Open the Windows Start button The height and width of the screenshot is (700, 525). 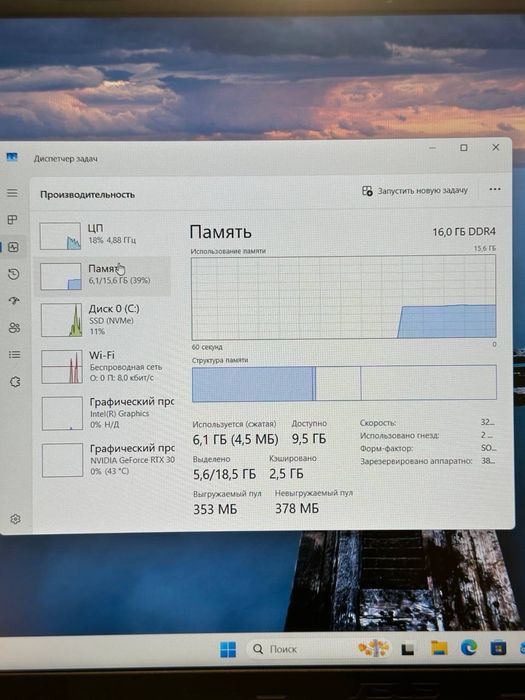228,650
